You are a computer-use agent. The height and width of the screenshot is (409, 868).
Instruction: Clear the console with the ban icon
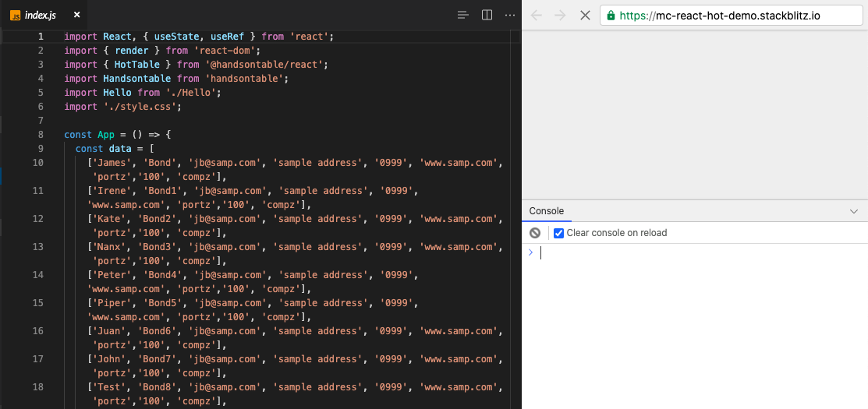tap(535, 233)
